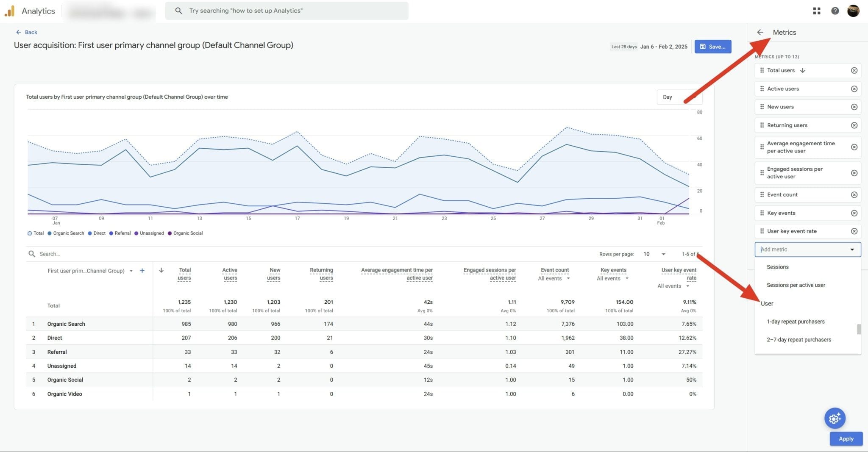Remove the Event count metric with its x icon
This screenshot has width=868, height=452.
tap(854, 194)
